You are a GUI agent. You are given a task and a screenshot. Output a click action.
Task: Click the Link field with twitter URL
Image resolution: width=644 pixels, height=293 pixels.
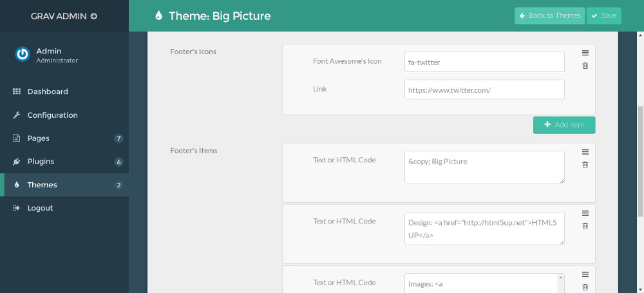(484, 90)
